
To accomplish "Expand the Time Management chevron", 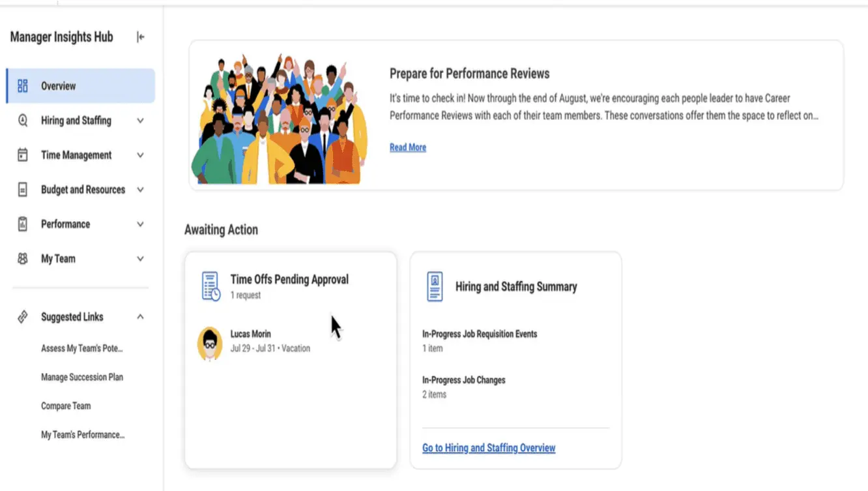I will 140,155.
